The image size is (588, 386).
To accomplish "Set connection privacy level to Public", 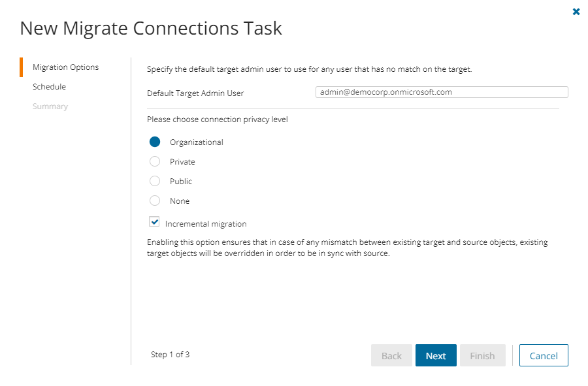I will click(155, 182).
